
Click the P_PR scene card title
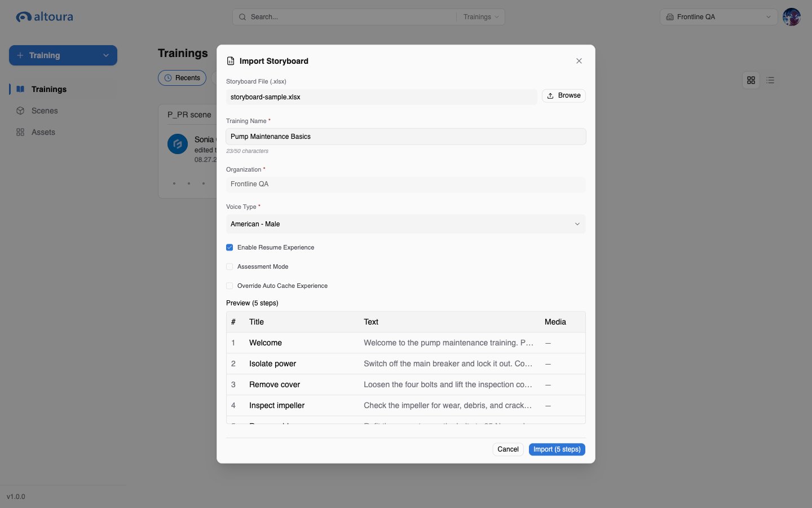point(189,115)
